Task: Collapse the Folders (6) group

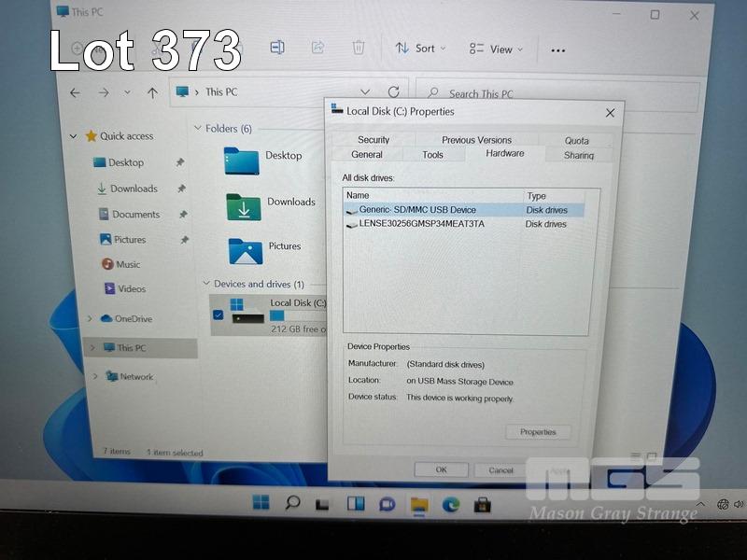Action: (198, 129)
